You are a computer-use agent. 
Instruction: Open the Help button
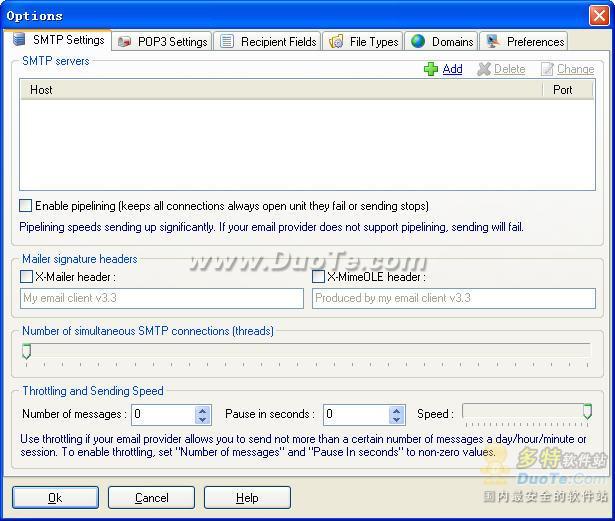tap(247, 497)
